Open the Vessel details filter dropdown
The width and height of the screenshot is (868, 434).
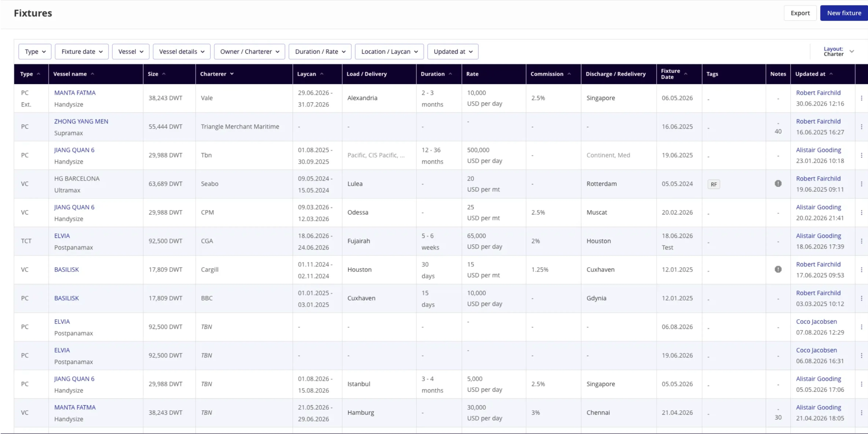coord(182,52)
